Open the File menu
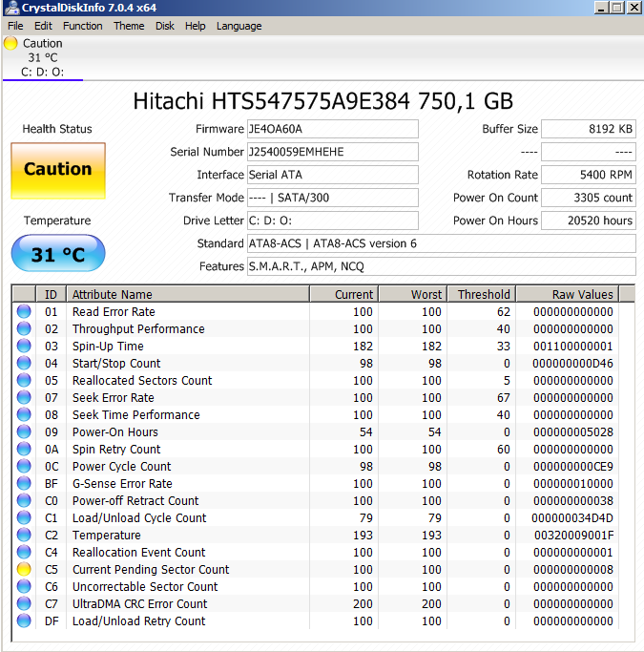The height and width of the screenshot is (652, 644). [x=15, y=26]
